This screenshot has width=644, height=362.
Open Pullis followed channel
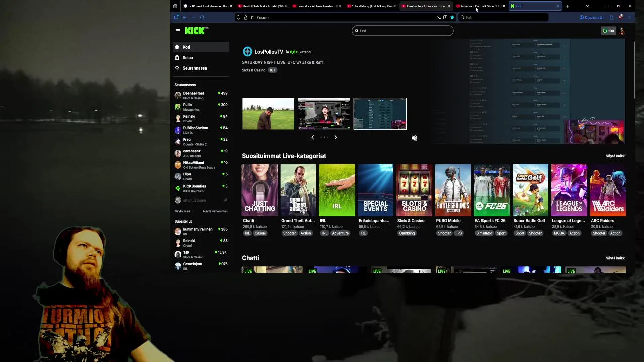[201, 107]
